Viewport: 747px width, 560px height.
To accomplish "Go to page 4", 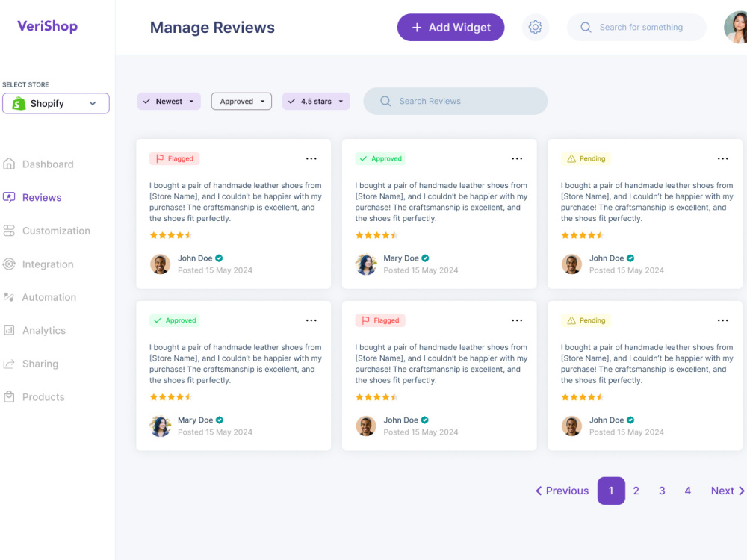I will tap(687, 491).
